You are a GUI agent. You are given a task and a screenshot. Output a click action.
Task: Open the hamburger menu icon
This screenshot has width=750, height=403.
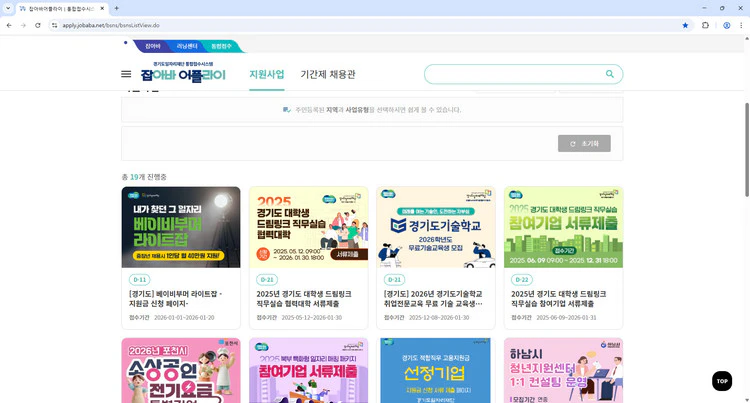tap(126, 74)
